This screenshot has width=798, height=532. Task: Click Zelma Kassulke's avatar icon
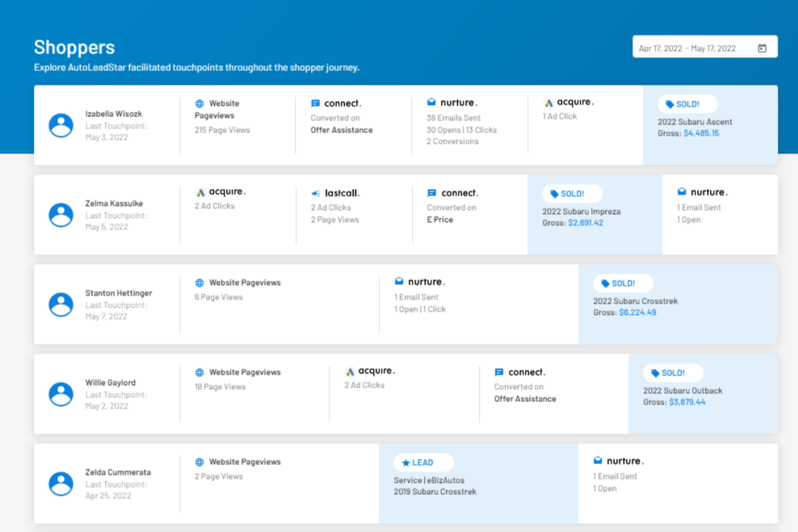[61, 215]
